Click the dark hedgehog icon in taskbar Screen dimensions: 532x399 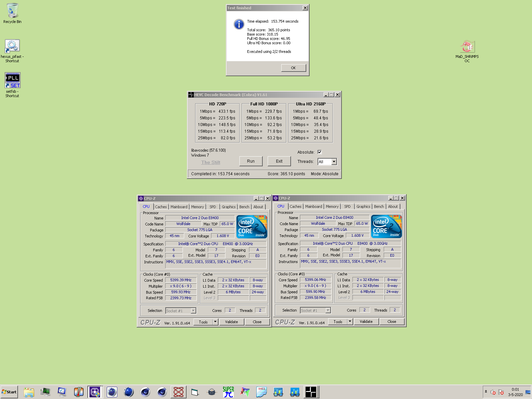[212, 392]
